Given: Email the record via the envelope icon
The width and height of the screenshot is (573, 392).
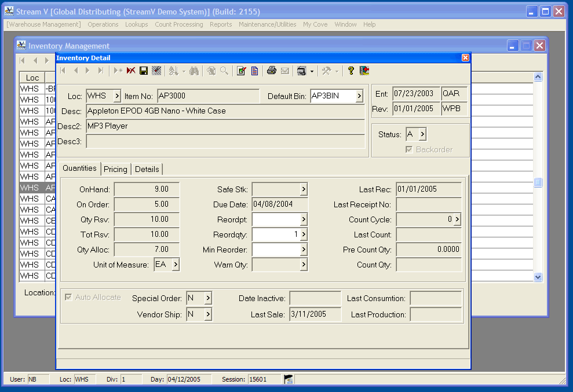Looking at the screenshot, I should [x=284, y=71].
